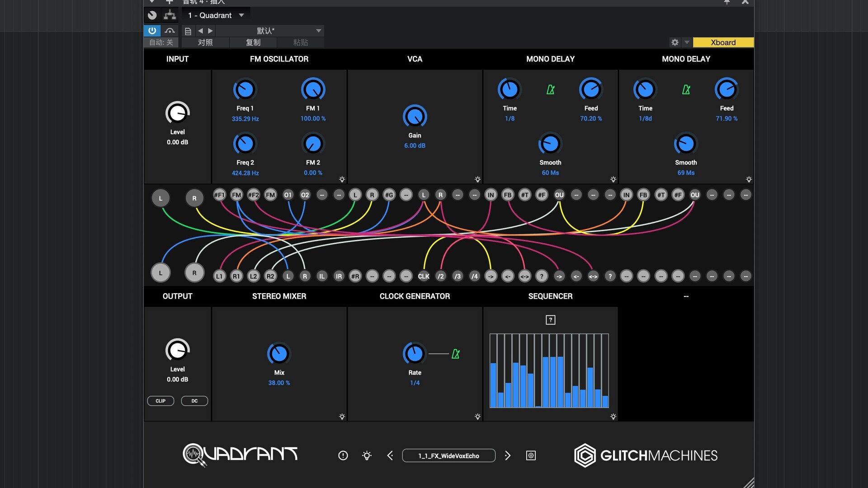The height and width of the screenshot is (488, 868).
Task: Go to previous preset with left chevron
Action: click(x=390, y=455)
